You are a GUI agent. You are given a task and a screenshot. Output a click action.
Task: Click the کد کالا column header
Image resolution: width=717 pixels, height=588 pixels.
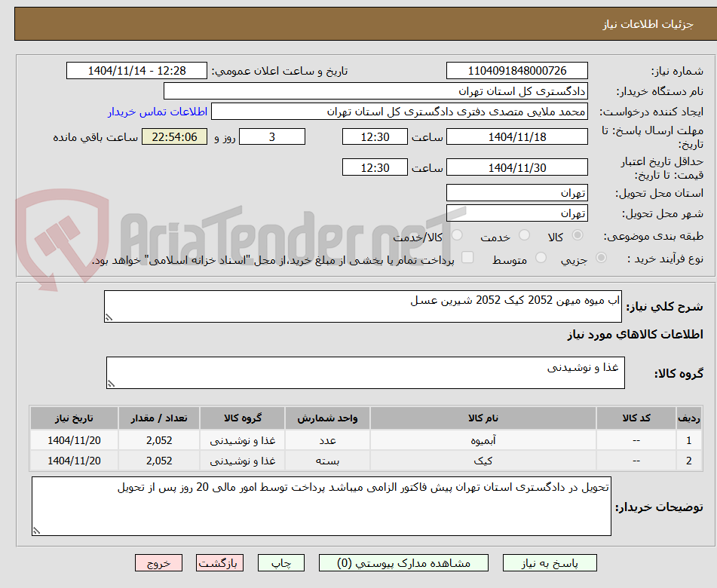coord(636,418)
